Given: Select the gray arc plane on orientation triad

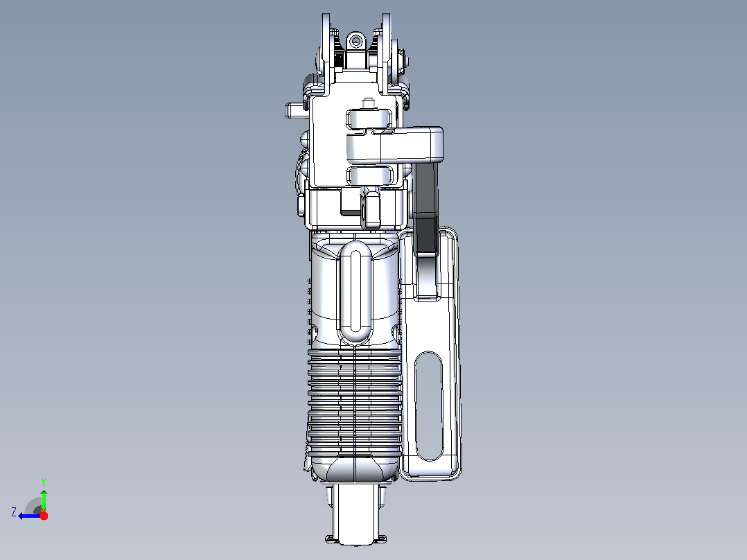Looking at the screenshot, I should pyautogui.click(x=33, y=506).
